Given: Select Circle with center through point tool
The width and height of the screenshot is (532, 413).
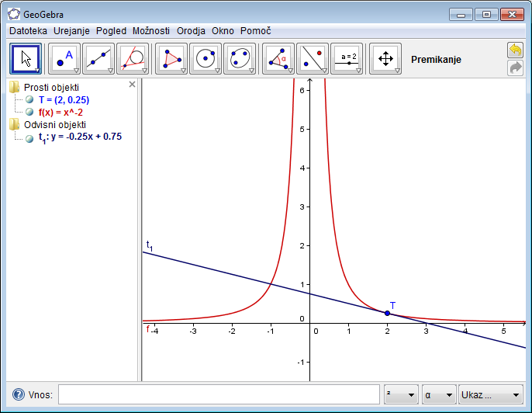Looking at the screenshot, I should [206, 58].
